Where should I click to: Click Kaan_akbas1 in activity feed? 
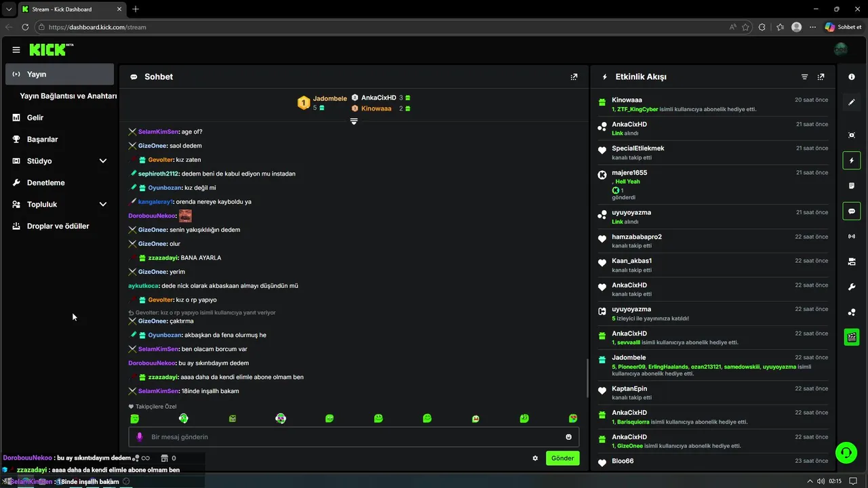(632, 261)
